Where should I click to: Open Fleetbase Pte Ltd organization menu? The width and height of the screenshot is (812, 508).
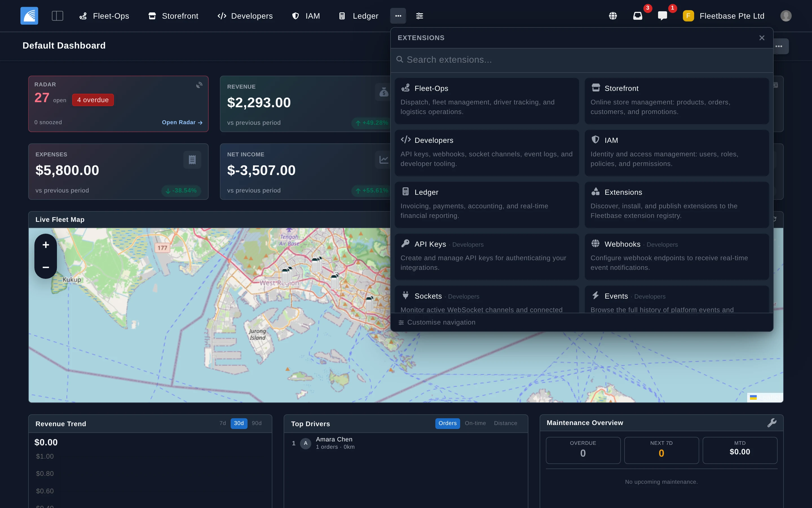coord(723,16)
